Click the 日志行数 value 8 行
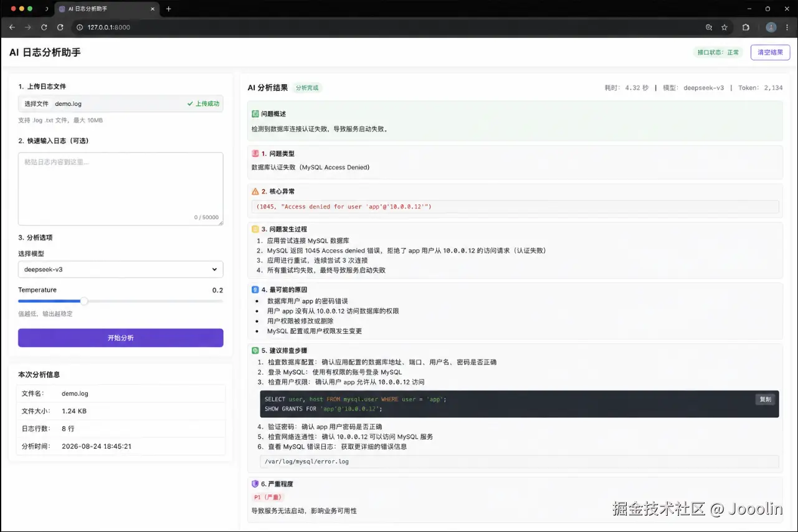The width and height of the screenshot is (798, 532). pos(68,429)
